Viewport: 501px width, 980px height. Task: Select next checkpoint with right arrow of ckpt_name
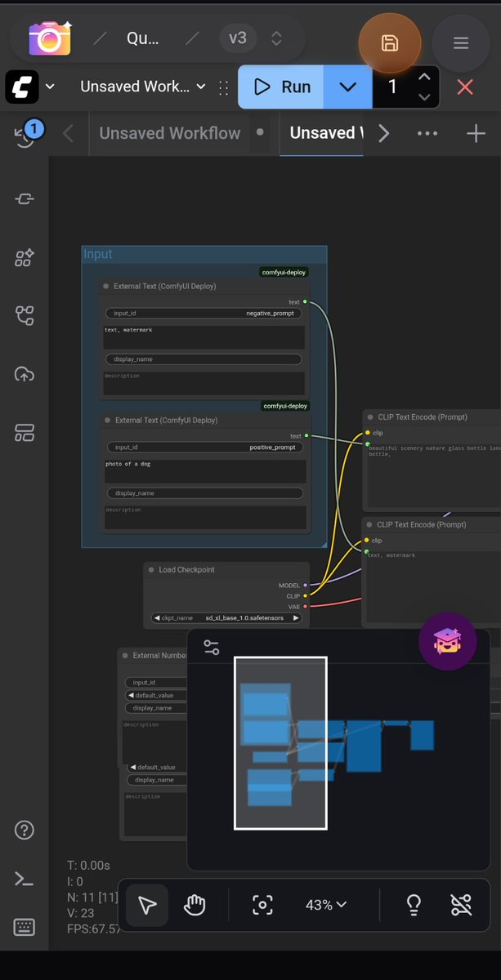pyautogui.click(x=297, y=618)
